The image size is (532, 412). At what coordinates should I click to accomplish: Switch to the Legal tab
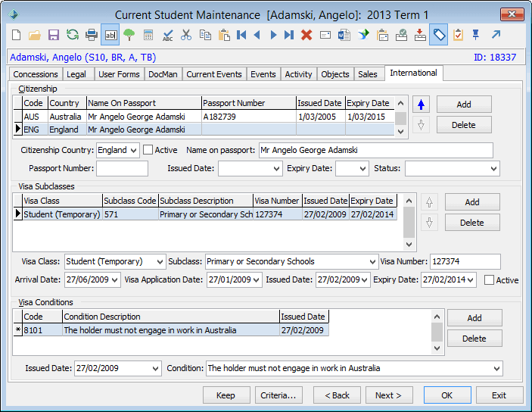[x=76, y=74]
